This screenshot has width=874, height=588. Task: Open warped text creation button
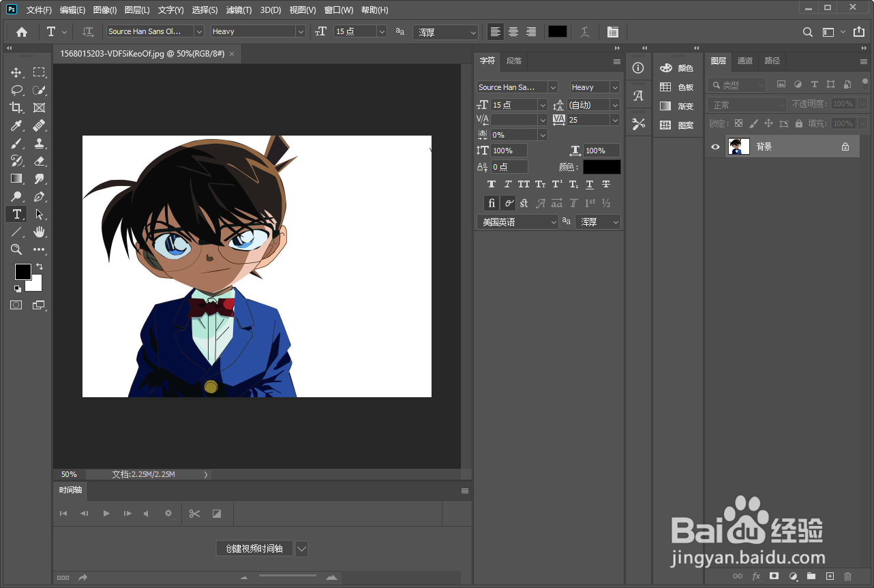coord(585,31)
